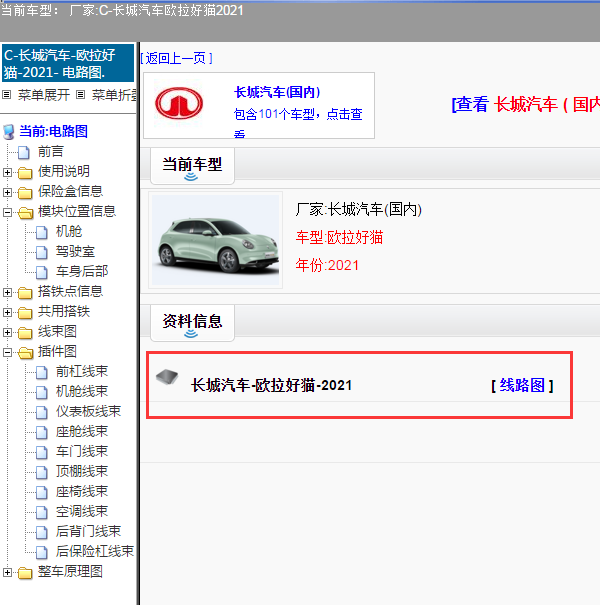Click the page icon beside 顶棚线束

coord(42,472)
